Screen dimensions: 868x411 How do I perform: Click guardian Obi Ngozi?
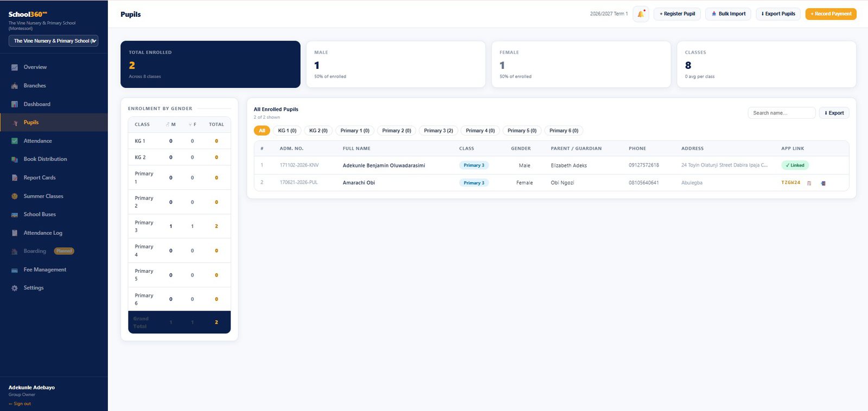[562, 183]
